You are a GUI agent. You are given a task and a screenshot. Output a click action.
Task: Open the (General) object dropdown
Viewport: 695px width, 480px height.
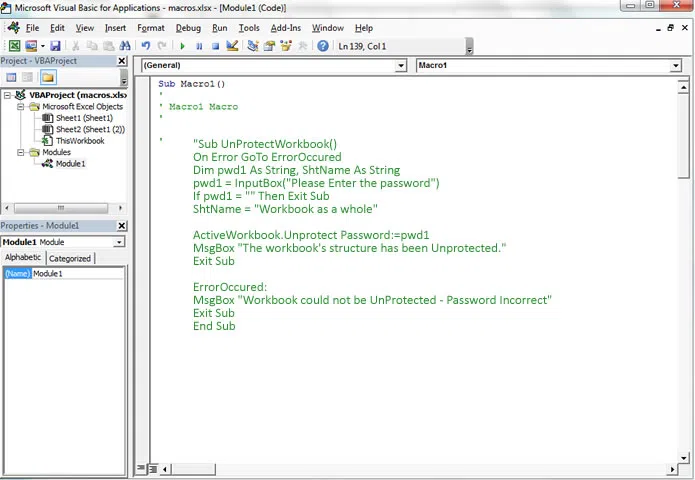(401, 66)
